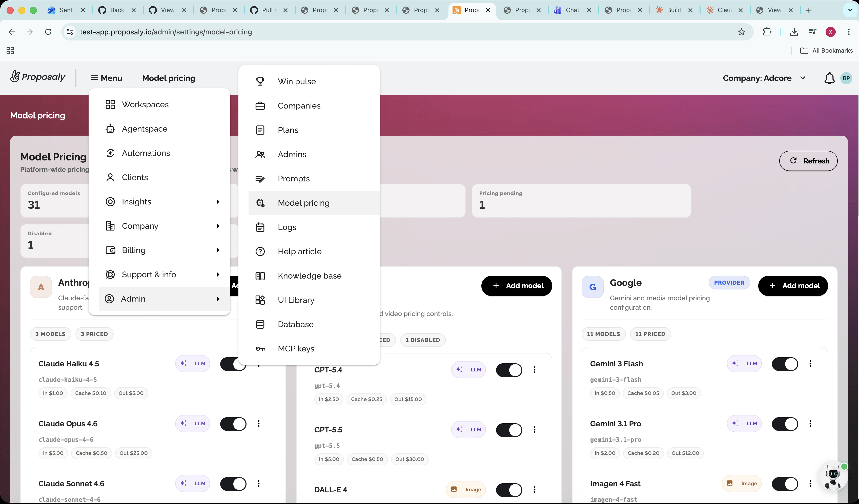This screenshot has height=504, width=859.
Task: Open the Win pulse trophy icon
Action: (x=260, y=81)
